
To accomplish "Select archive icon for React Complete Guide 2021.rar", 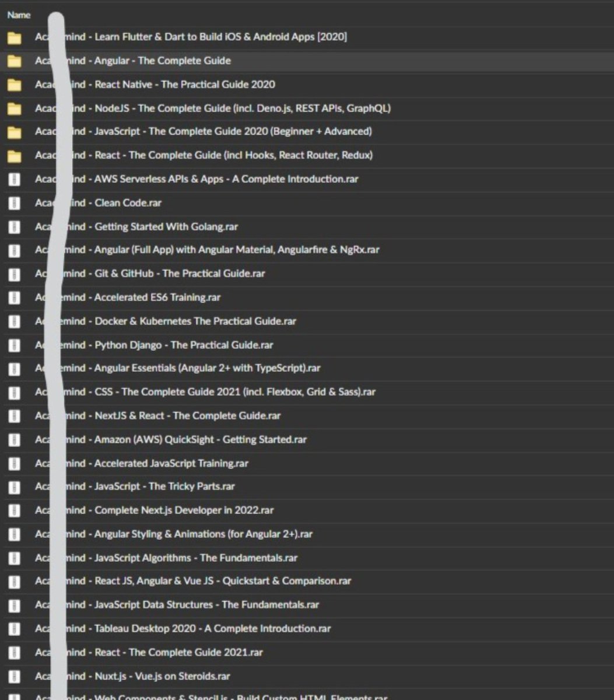I will [x=15, y=653].
